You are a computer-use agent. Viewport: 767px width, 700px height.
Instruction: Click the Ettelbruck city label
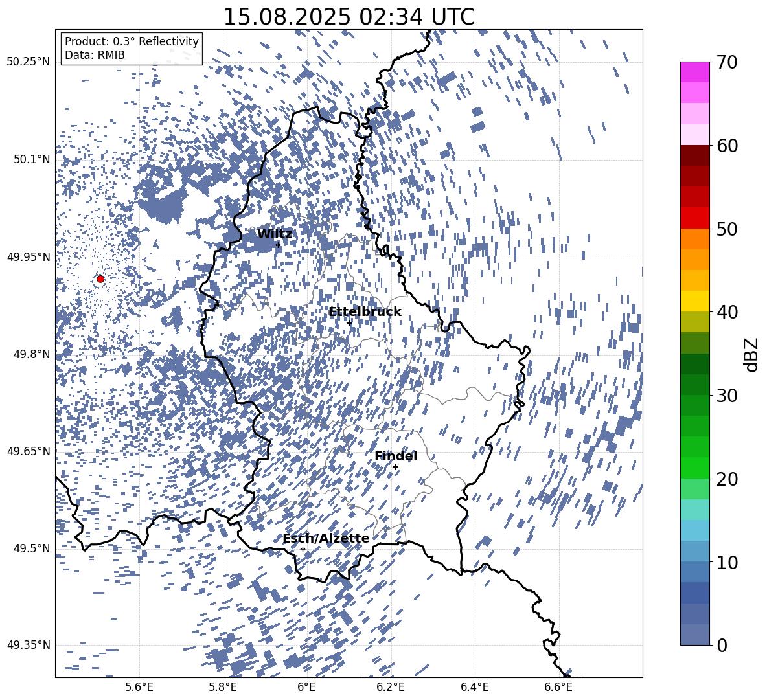click(x=365, y=312)
